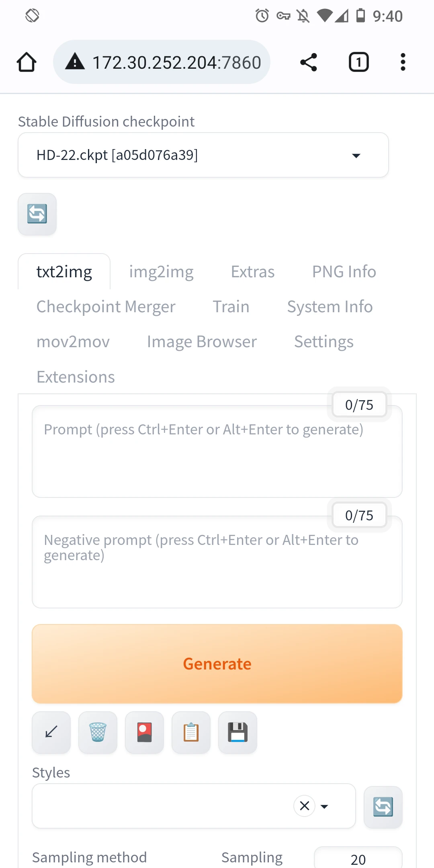This screenshot has width=434, height=868.
Task: Clear selected styles with the X button
Action: tap(305, 806)
